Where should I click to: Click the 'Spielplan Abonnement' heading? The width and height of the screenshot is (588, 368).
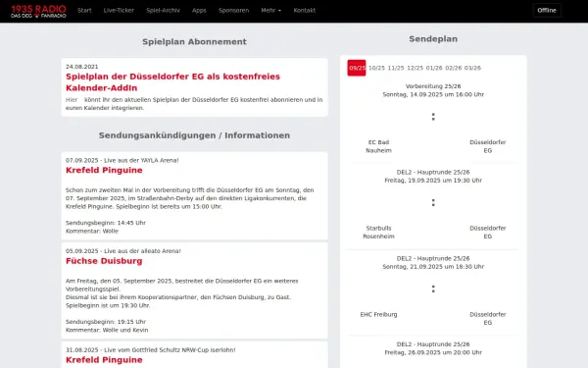(x=194, y=41)
